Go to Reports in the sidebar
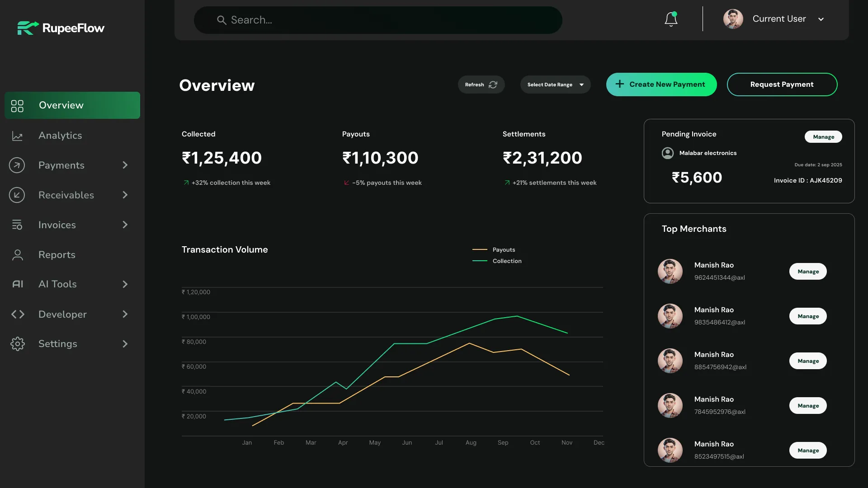 click(57, 255)
